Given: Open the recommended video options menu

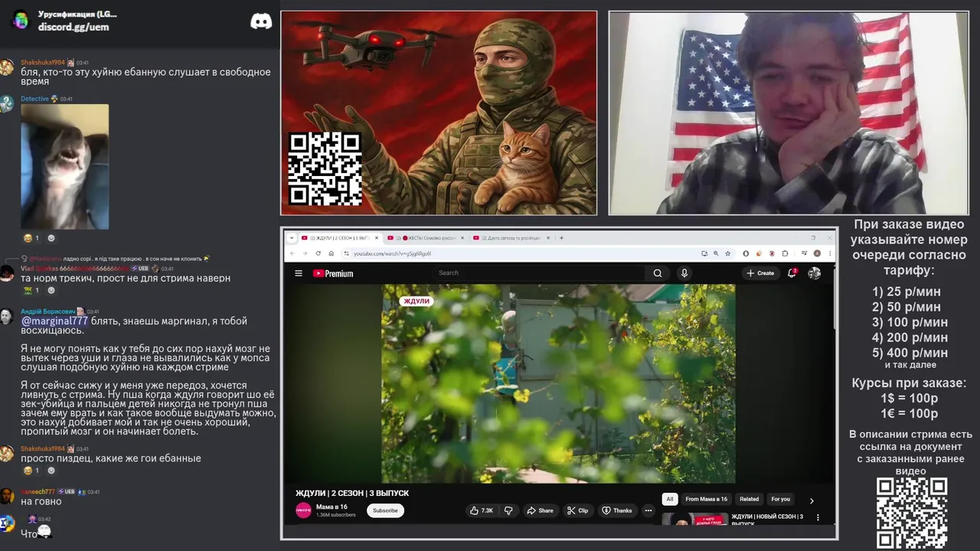Looking at the screenshot, I should coord(818,517).
